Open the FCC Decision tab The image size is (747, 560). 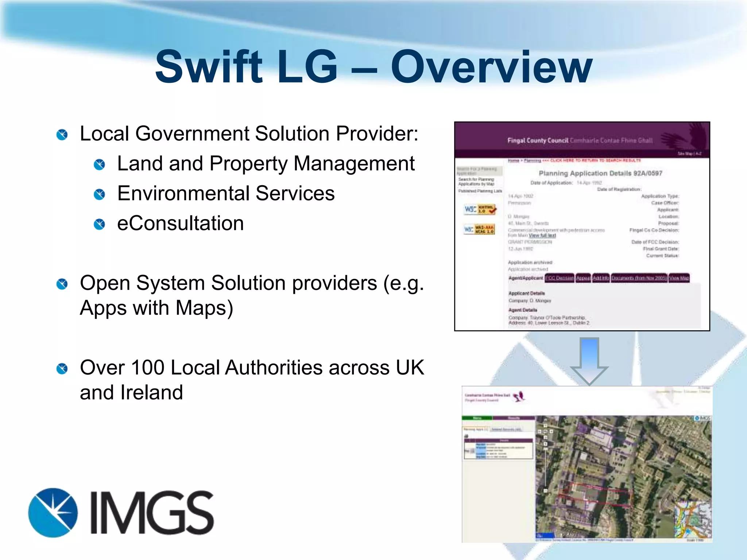click(560, 278)
